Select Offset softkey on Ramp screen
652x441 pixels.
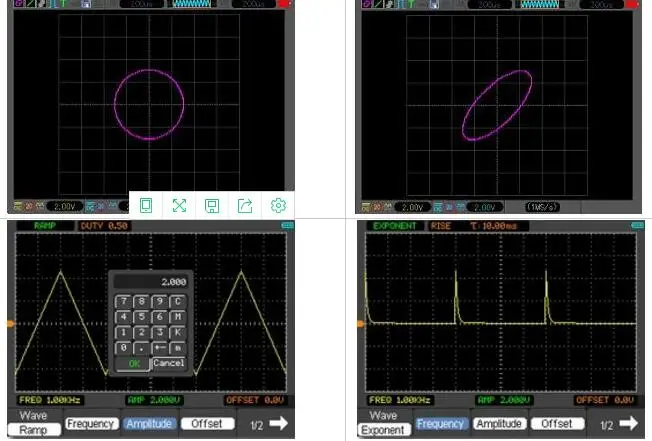(207, 424)
